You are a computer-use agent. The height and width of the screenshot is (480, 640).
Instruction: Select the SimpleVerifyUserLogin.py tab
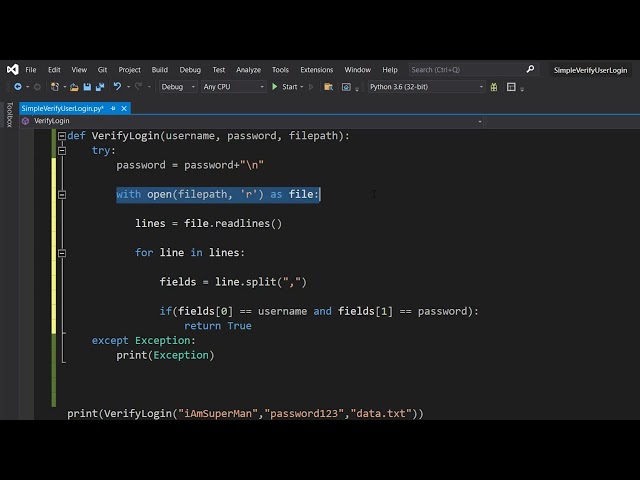tap(62, 108)
